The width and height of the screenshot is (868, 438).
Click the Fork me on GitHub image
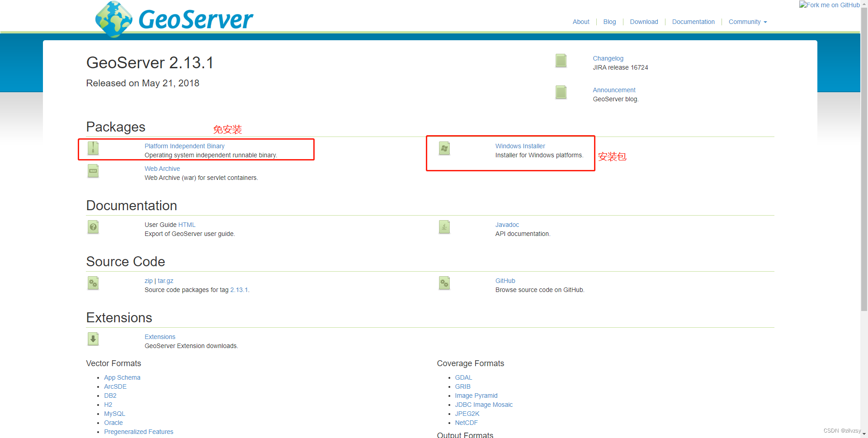[829, 5]
